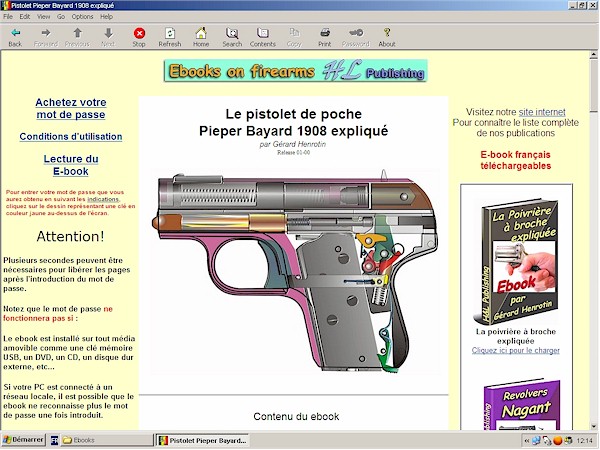Open the File menu
Image resolution: width=600 pixels, height=450 pixels.
[8, 16]
